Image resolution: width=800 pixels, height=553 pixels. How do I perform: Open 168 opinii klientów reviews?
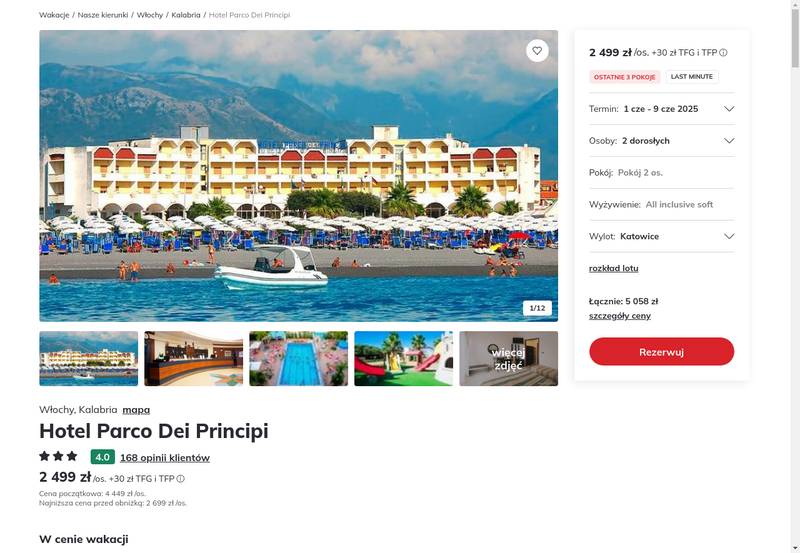[165, 458]
